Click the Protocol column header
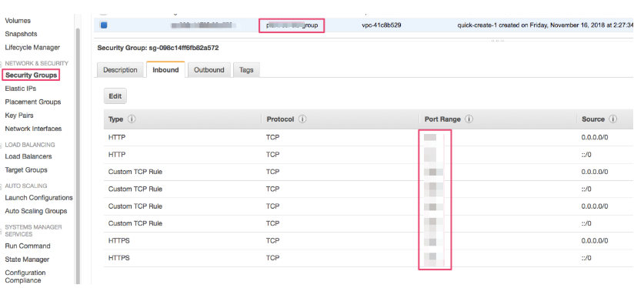This screenshot has height=288, width=644. (x=280, y=119)
